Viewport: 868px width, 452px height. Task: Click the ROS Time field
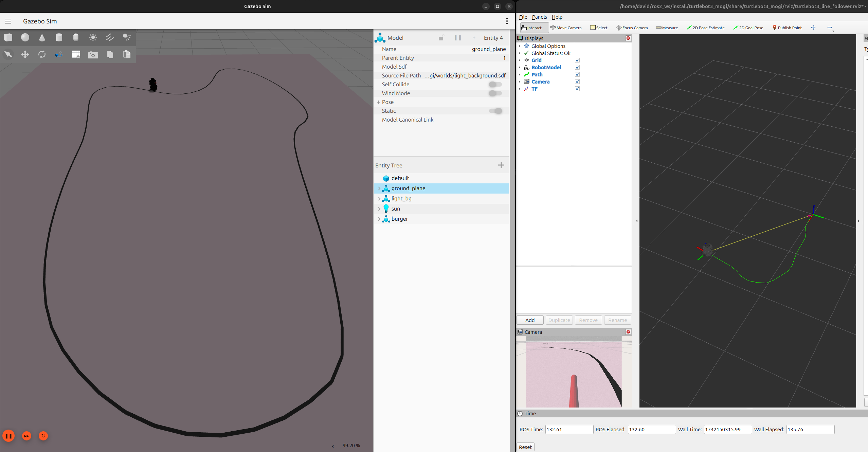click(569, 430)
